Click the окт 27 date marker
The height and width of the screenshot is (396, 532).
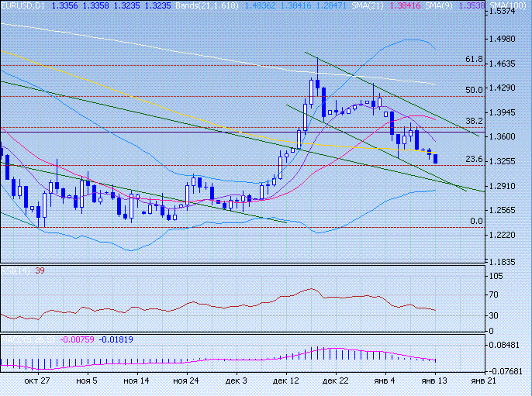(37, 381)
